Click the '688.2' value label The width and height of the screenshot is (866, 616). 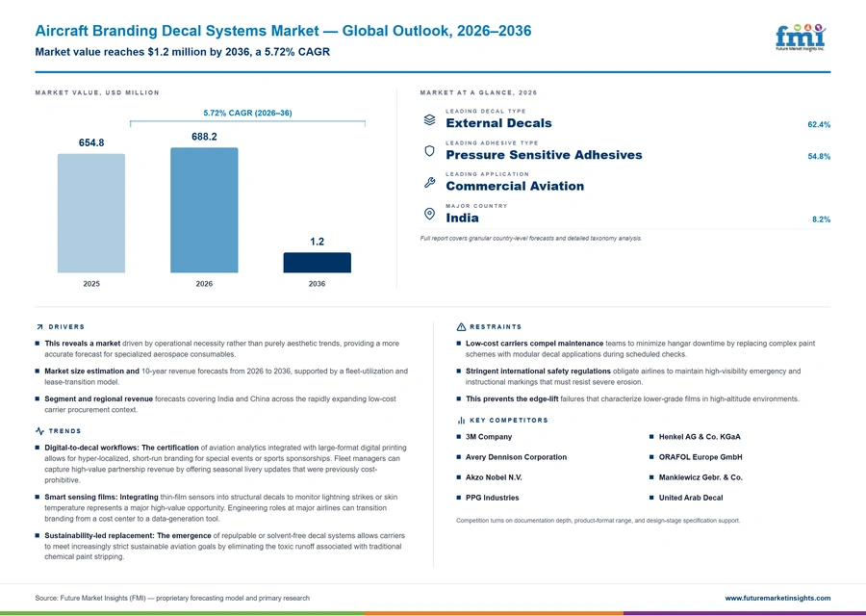204,137
